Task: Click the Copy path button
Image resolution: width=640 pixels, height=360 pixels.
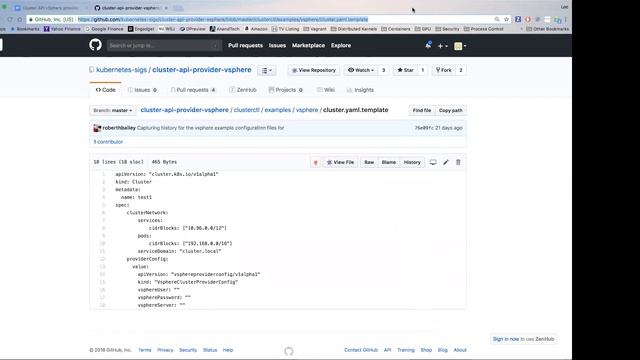Action: 451,110
